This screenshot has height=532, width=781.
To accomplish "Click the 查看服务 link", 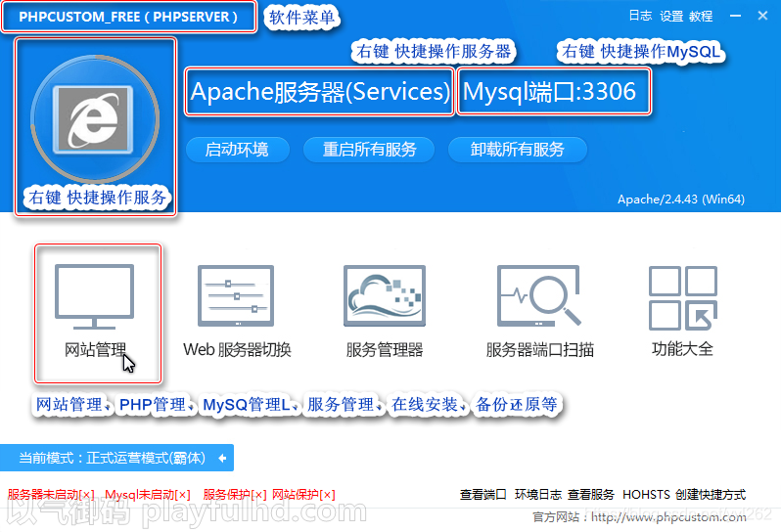I will 591,495.
